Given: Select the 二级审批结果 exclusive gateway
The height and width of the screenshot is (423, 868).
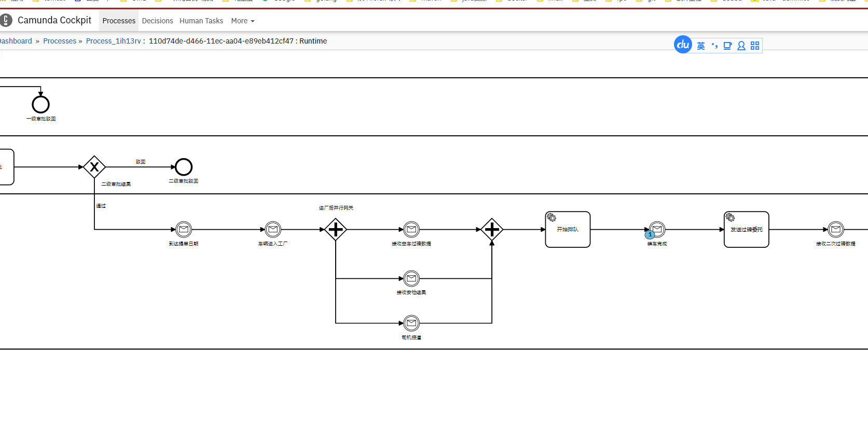Looking at the screenshot, I should coord(94,167).
